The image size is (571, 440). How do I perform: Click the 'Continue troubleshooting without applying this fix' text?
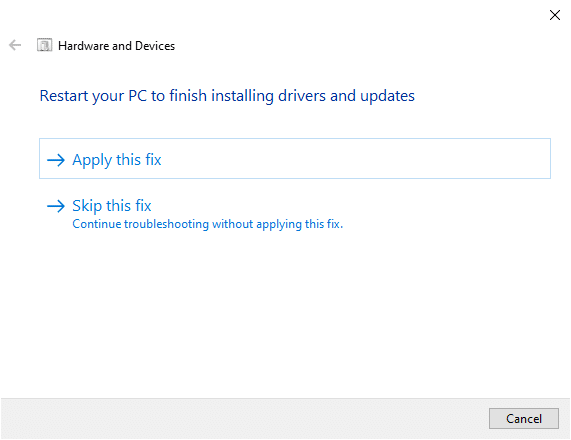pos(208,224)
